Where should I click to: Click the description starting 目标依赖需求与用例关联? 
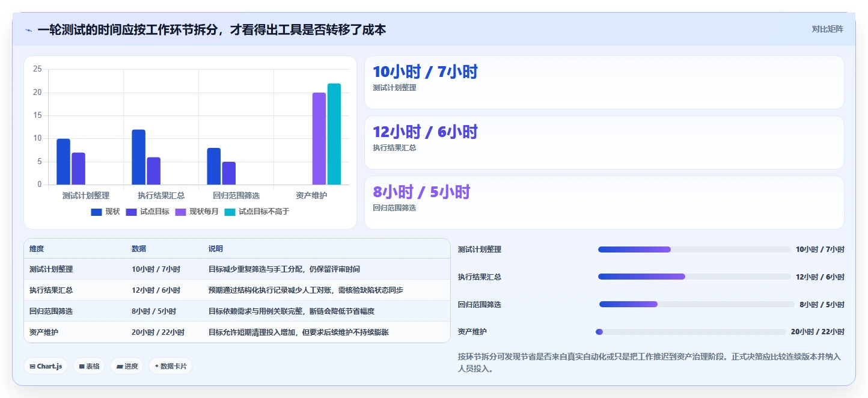(292, 311)
